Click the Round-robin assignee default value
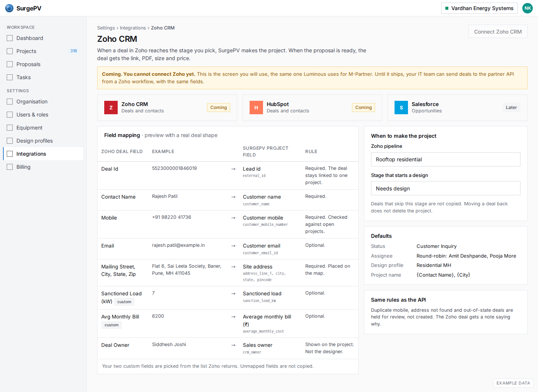The height and width of the screenshot is (392, 538). point(466,256)
